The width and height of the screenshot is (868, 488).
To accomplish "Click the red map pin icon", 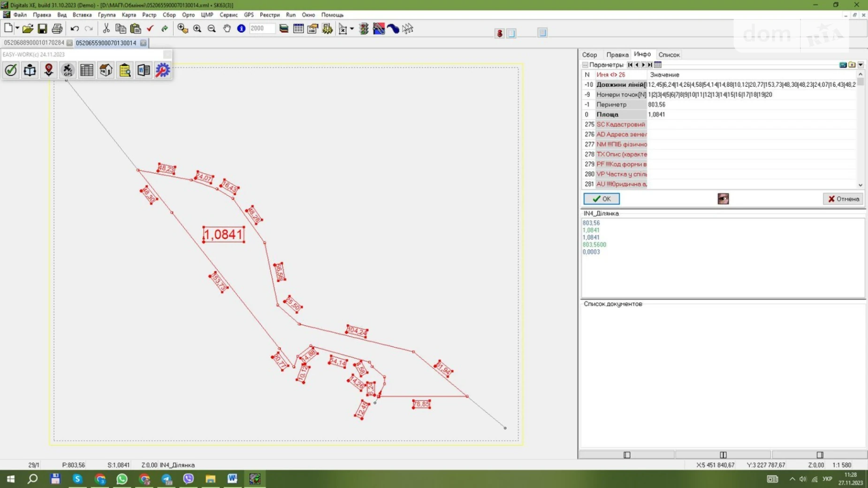I will (x=49, y=70).
